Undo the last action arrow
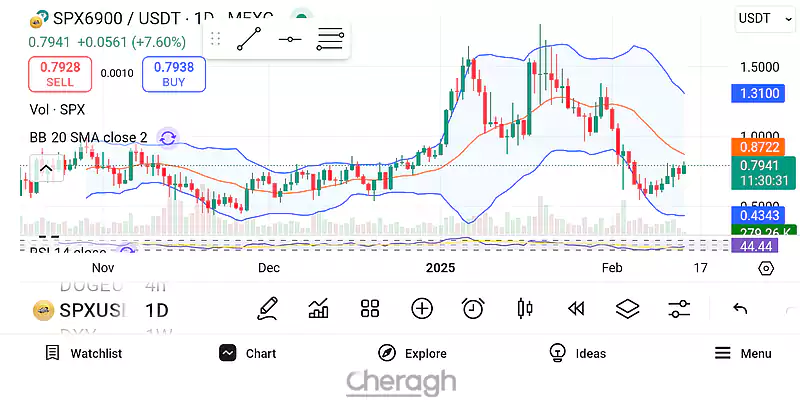The image size is (800, 406). tap(740, 309)
